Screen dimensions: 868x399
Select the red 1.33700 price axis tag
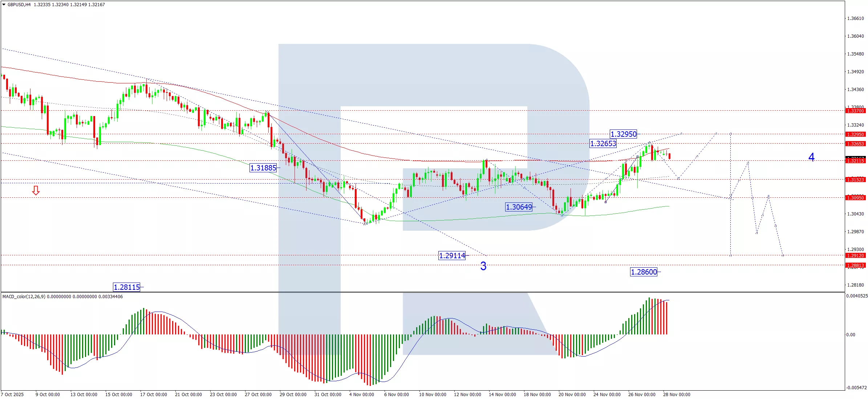(x=855, y=111)
